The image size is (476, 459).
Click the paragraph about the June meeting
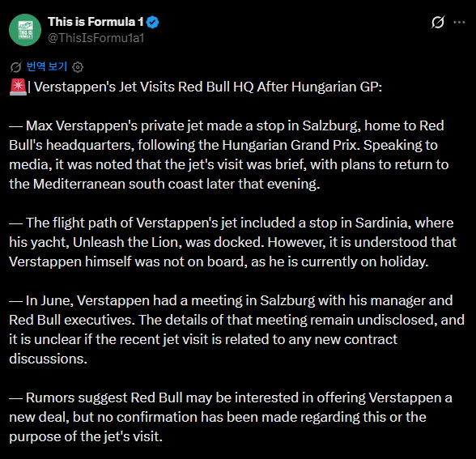(236, 329)
